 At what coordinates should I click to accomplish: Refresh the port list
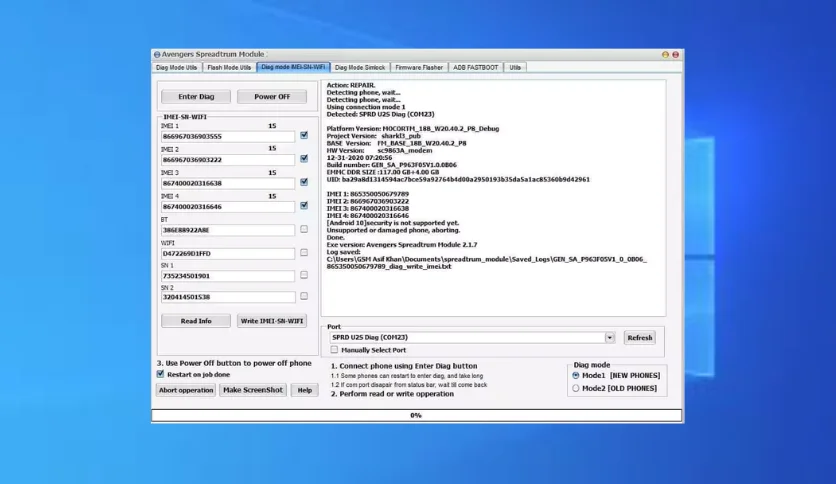click(640, 337)
